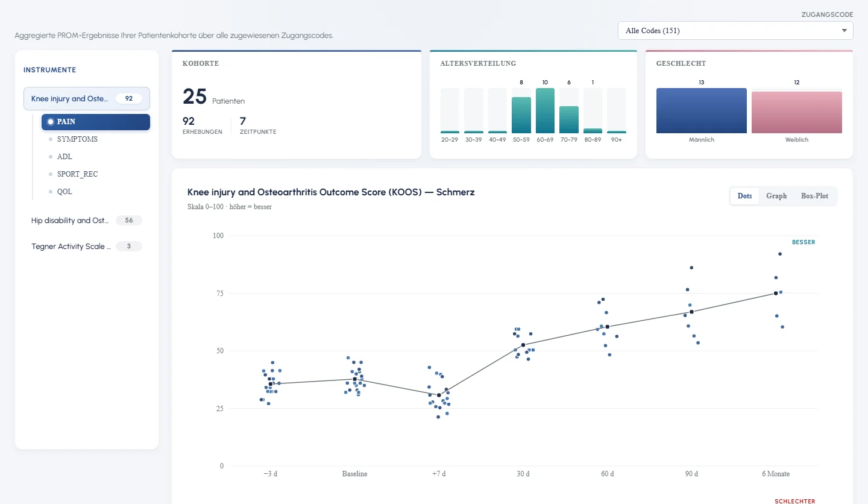
Task: Open Hip disability and Ost… instrument
Action: pyautogui.click(x=87, y=221)
